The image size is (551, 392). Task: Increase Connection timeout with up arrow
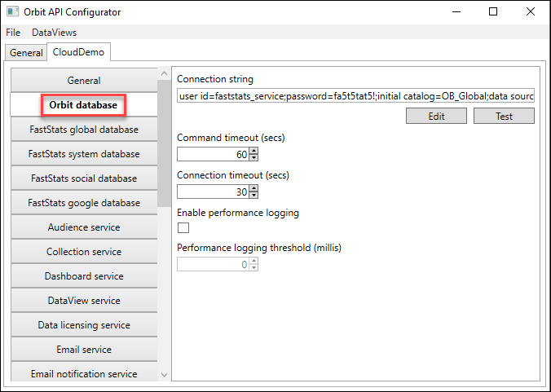tap(253, 188)
